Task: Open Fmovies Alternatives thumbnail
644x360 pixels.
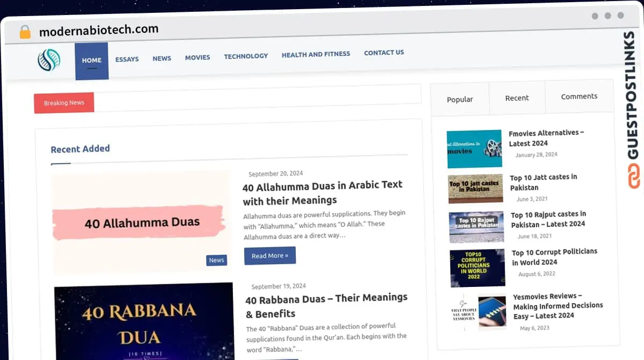Action: tap(474, 149)
